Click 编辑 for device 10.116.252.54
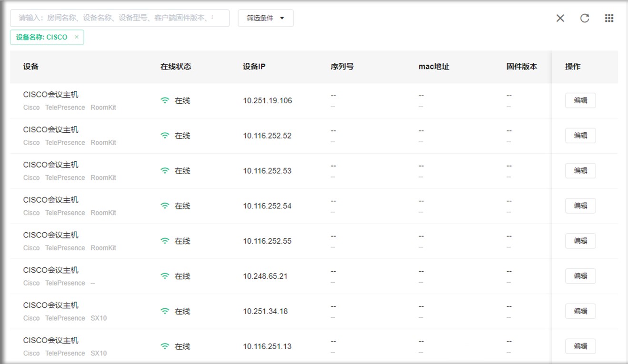Screen dimensions: 628x364 pyautogui.click(x=580, y=206)
